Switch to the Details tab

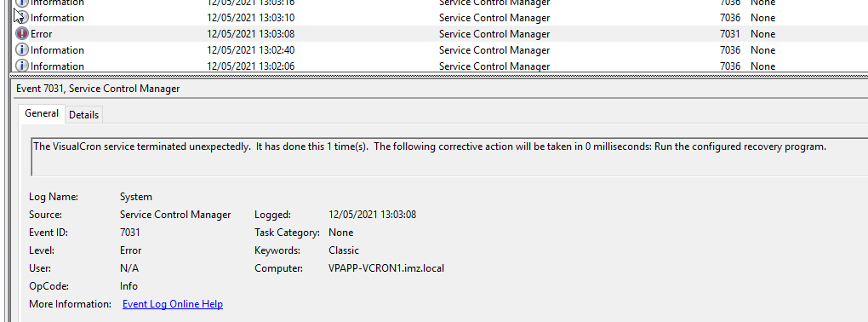pyautogui.click(x=83, y=115)
